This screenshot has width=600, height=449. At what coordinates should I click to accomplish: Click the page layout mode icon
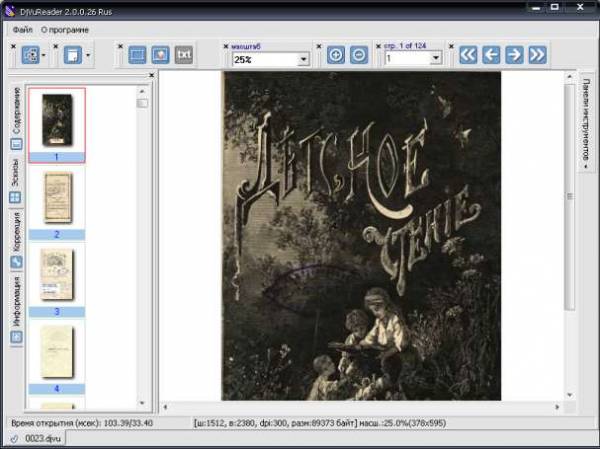pos(30,55)
